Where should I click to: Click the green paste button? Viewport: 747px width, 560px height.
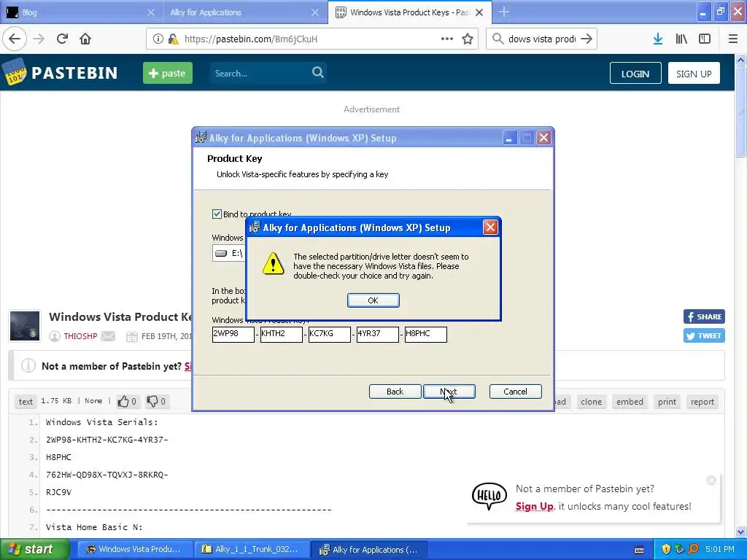point(168,73)
